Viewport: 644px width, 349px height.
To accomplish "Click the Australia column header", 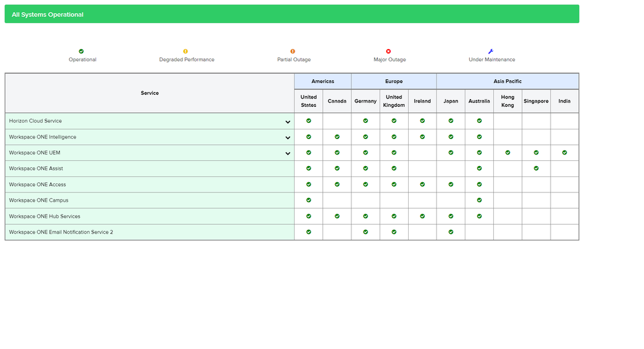I will pos(480,101).
